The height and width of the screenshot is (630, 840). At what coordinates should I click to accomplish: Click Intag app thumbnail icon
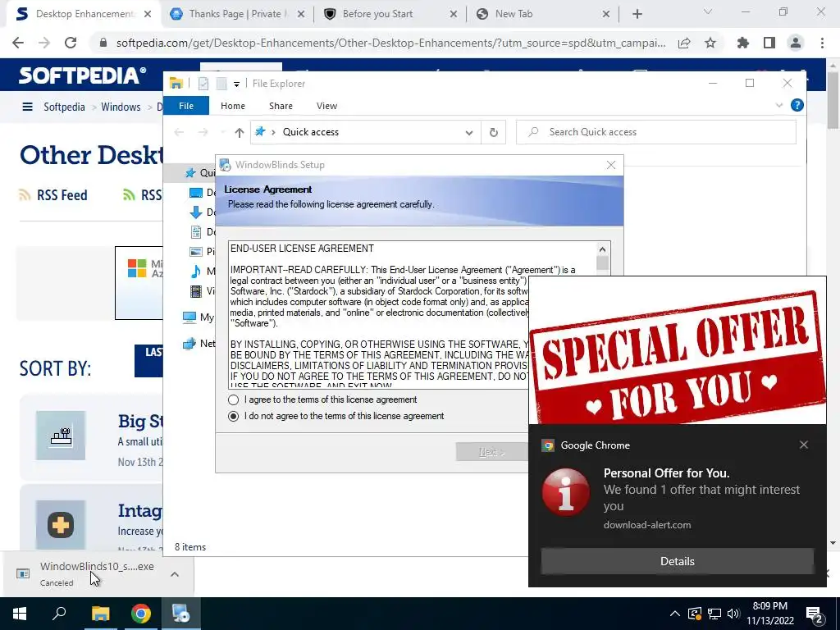click(x=61, y=525)
